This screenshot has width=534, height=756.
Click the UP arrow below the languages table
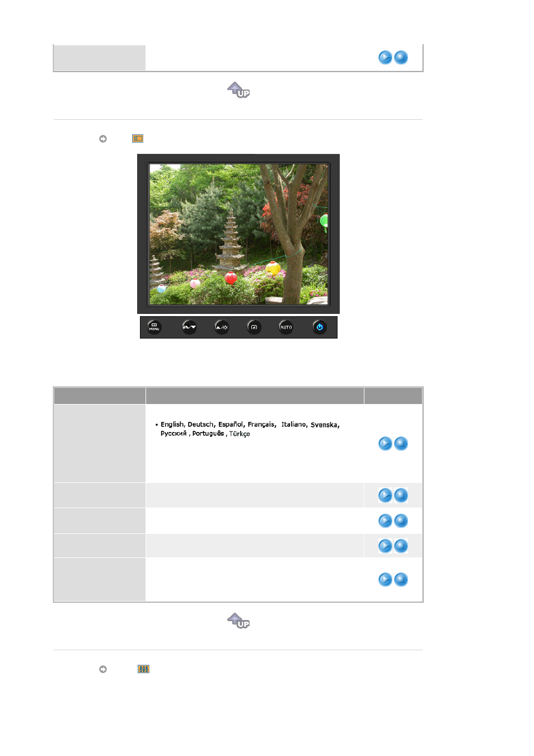tap(238, 620)
